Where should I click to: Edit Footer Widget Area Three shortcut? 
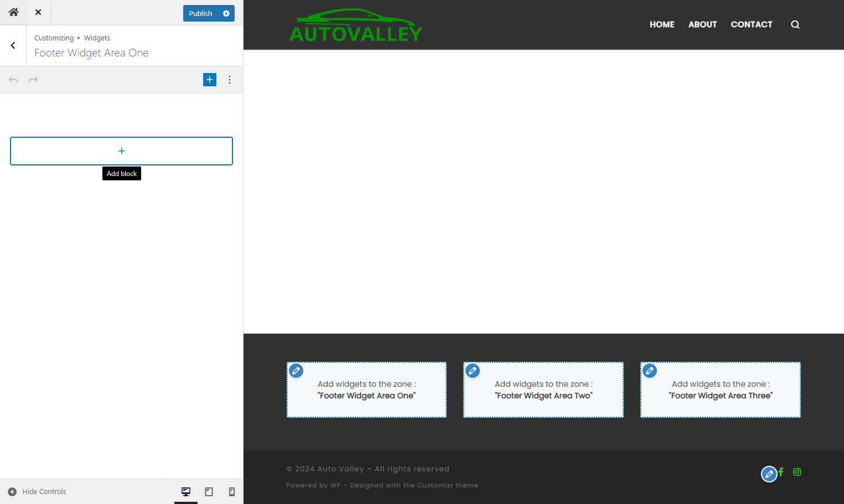(650, 371)
